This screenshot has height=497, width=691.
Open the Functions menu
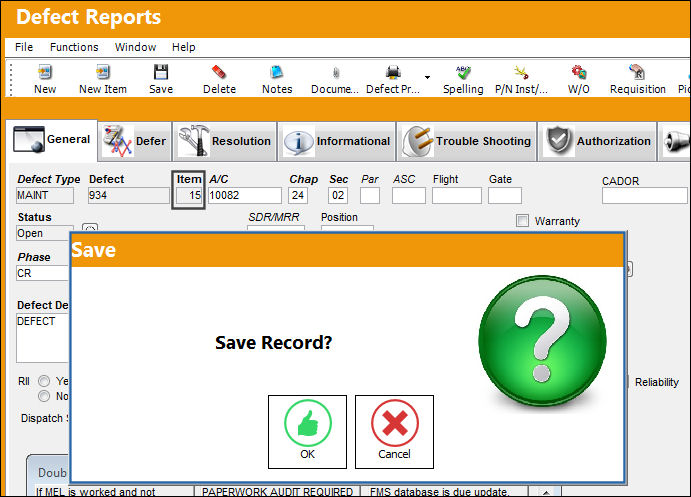coord(74,47)
